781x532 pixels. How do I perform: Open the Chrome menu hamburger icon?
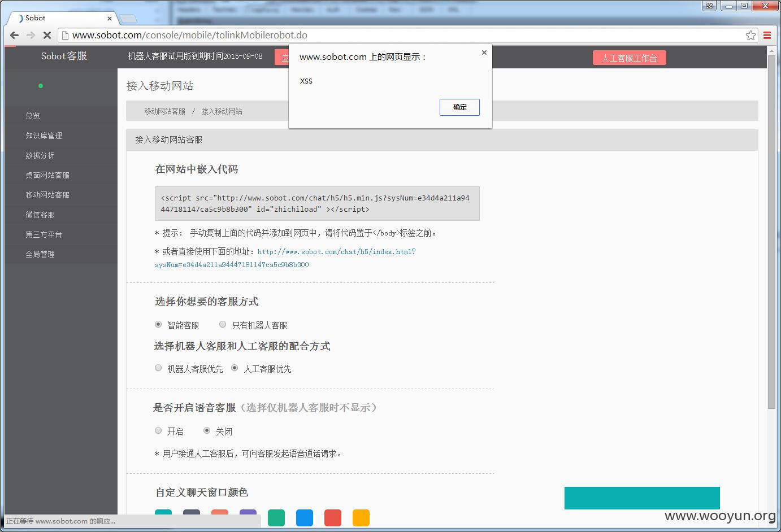pyautogui.click(x=767, y=35)
